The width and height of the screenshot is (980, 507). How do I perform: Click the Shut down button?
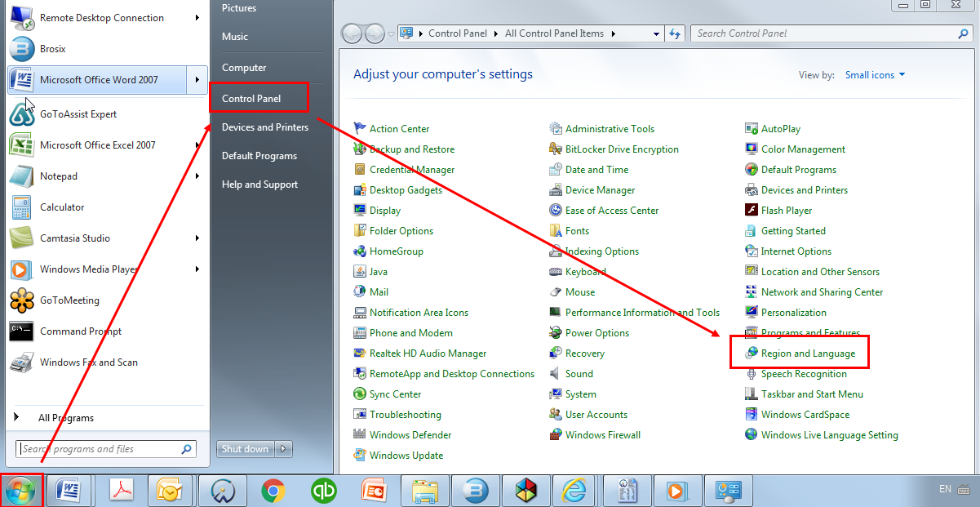(246, 449)
